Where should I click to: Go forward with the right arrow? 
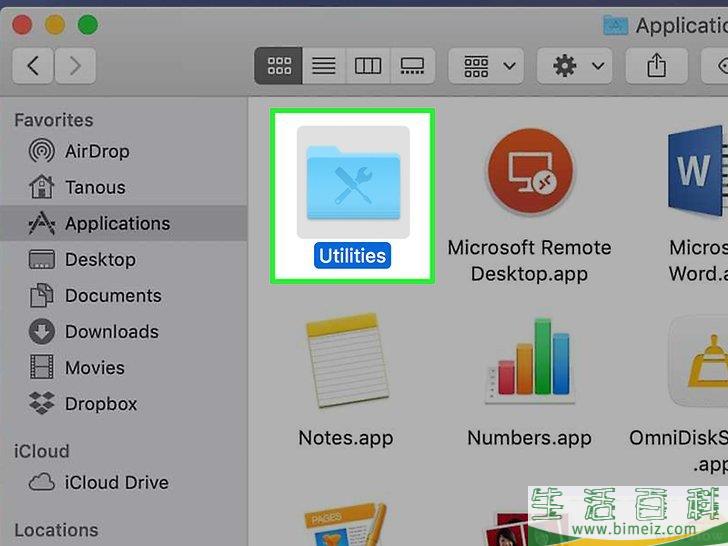[x=75, y=66]
